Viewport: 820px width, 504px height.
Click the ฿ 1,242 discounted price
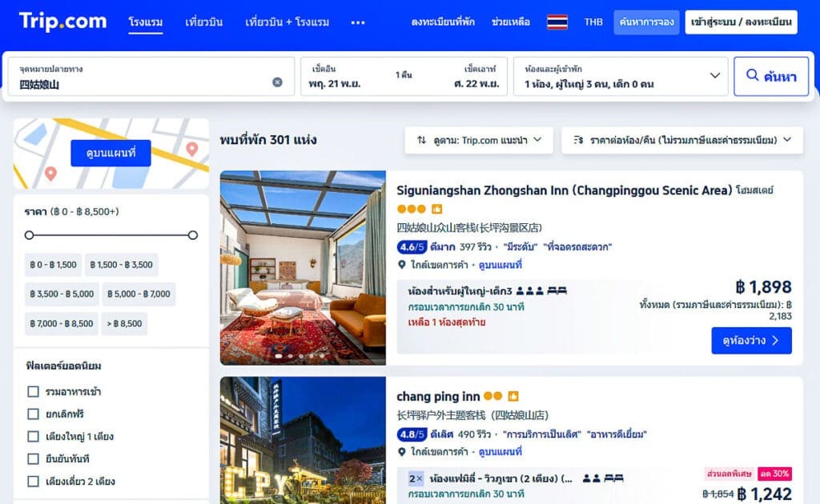(x=764, y=494)
